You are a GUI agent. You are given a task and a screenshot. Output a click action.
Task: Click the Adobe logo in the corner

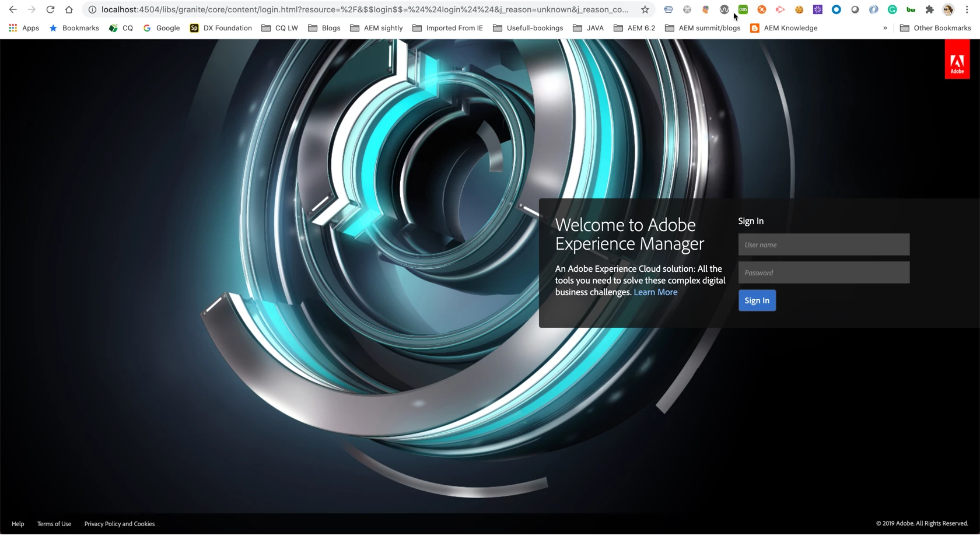(957, 60)
